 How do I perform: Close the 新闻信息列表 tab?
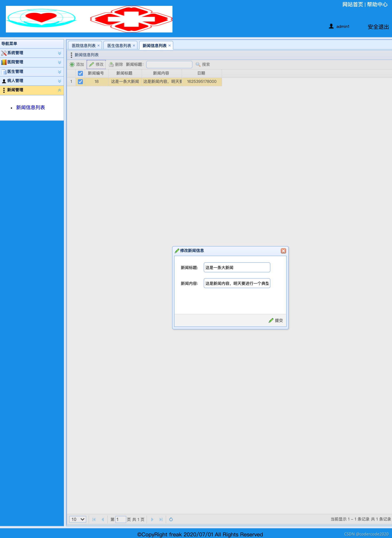point(169,46)
